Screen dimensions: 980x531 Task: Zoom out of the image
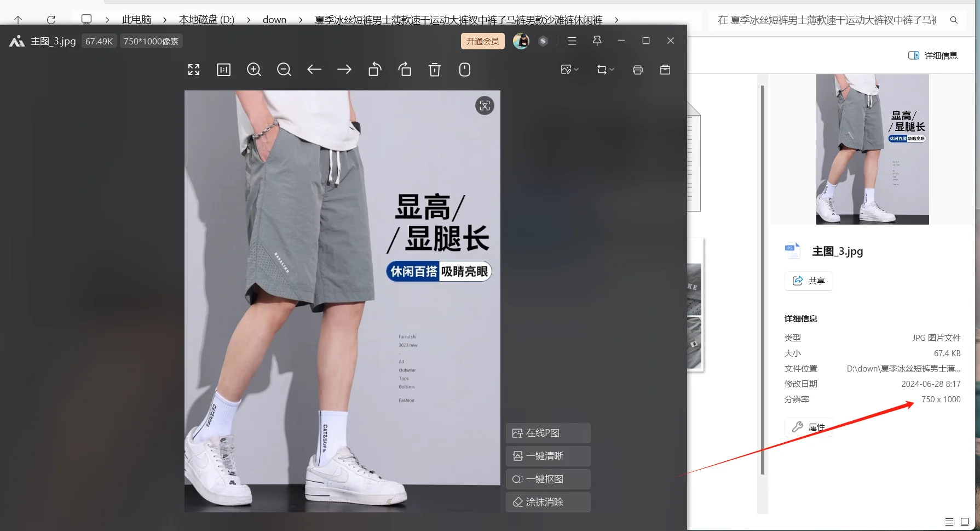click(284, 70)
